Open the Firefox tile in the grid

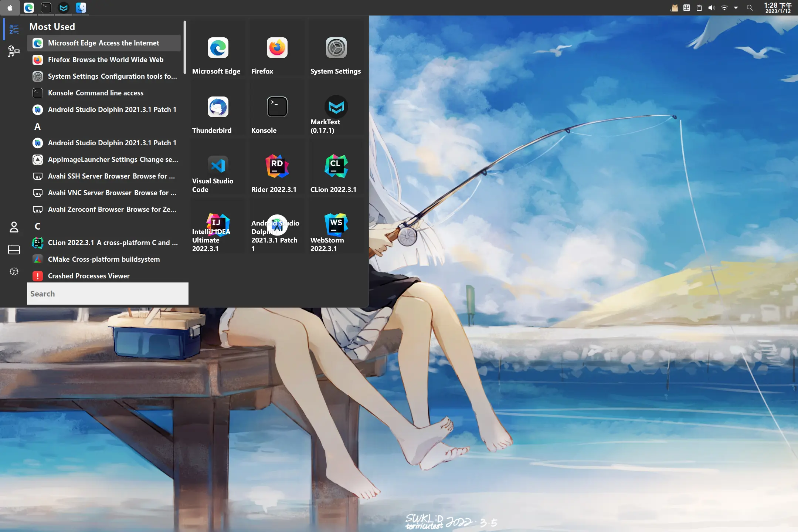point(277,48)
